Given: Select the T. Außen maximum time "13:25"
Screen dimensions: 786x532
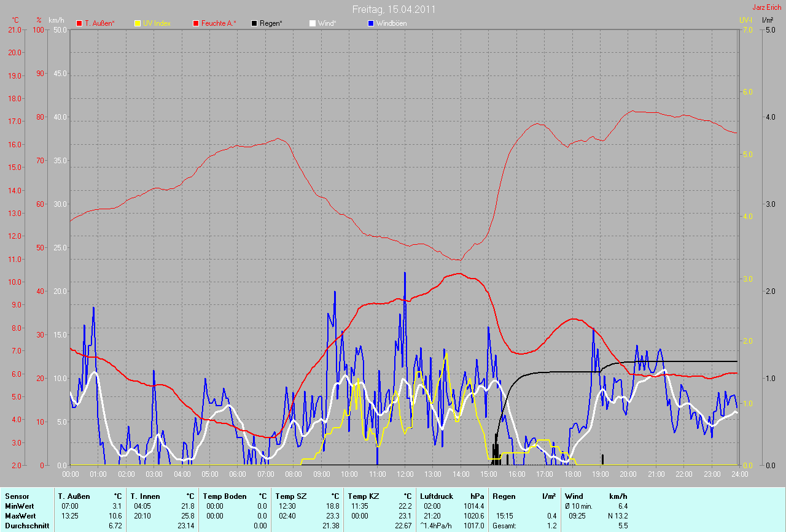Looking at the screenshot, I should tap(69, 515).
